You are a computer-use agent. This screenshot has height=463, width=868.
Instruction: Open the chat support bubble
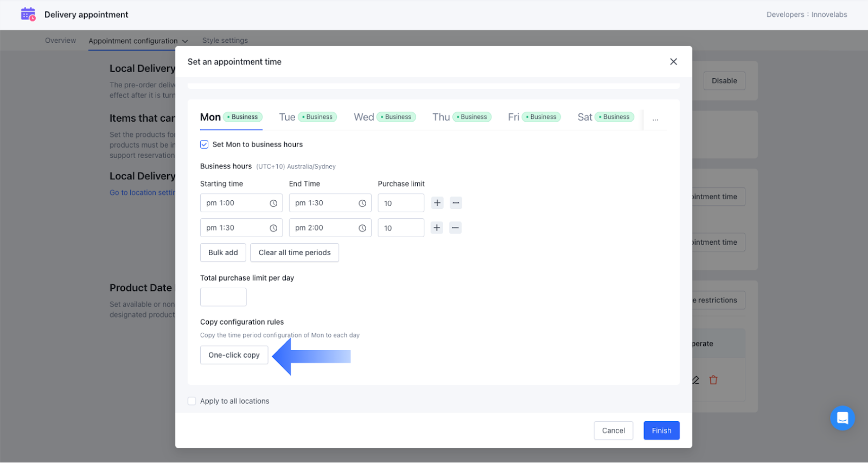842,418
